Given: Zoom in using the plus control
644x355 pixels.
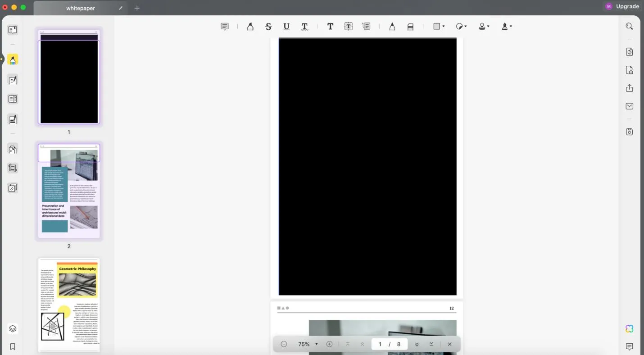Looking at the screenshot, I should point(329,344).
